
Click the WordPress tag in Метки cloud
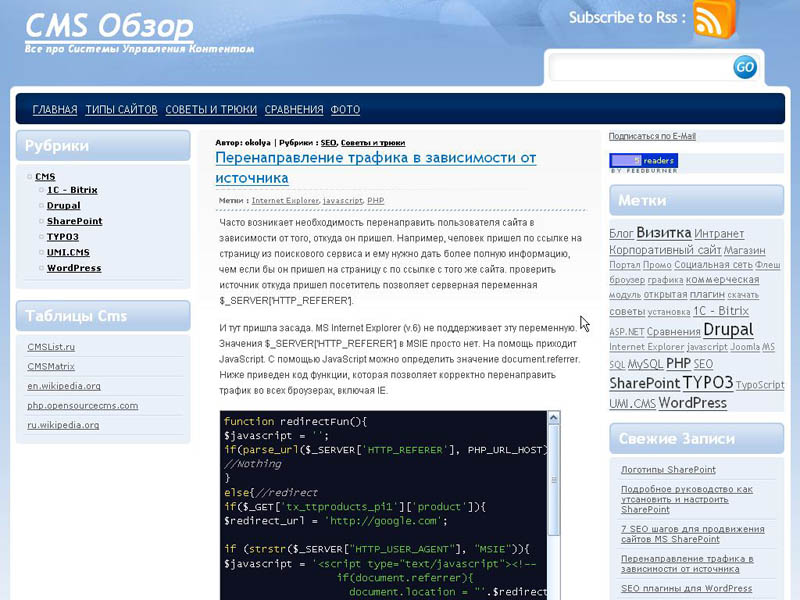[x=692, y=403]
